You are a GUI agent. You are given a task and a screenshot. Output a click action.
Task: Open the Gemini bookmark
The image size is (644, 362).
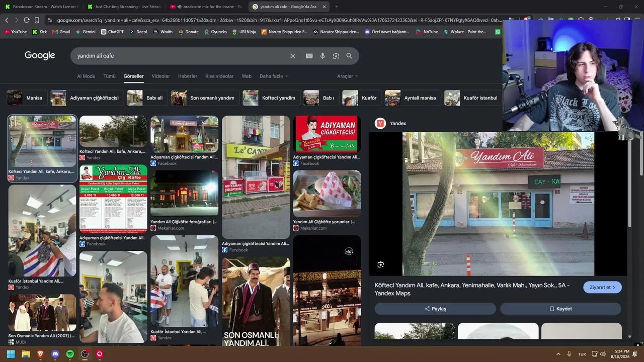click(86, 32)
